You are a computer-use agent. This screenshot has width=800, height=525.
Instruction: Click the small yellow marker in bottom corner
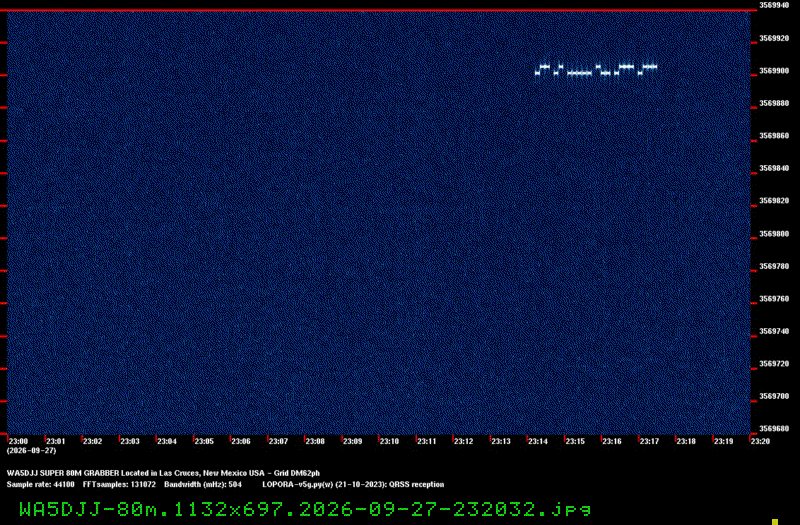[x=775, y=522]
